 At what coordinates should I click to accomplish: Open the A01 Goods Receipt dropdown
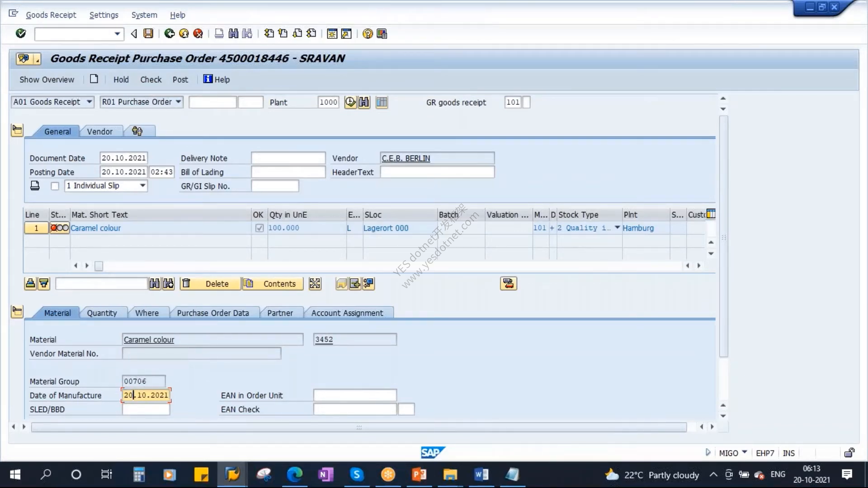[90, 102]
